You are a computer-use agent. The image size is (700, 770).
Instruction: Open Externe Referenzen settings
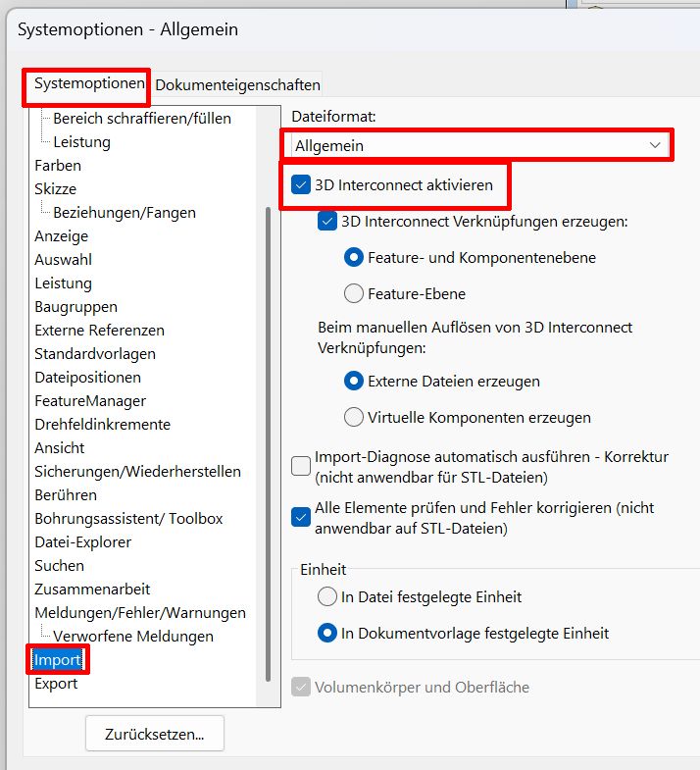point(100,331)
